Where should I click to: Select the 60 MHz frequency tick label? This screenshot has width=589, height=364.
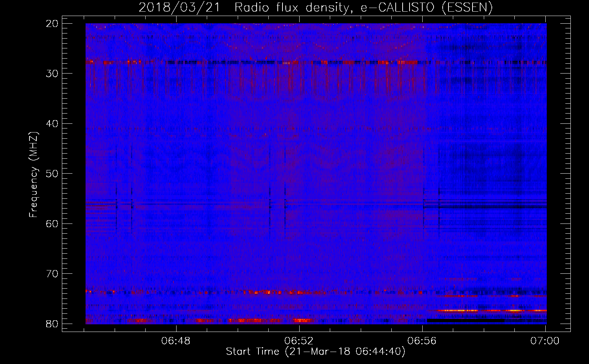(x=52, y=223)
